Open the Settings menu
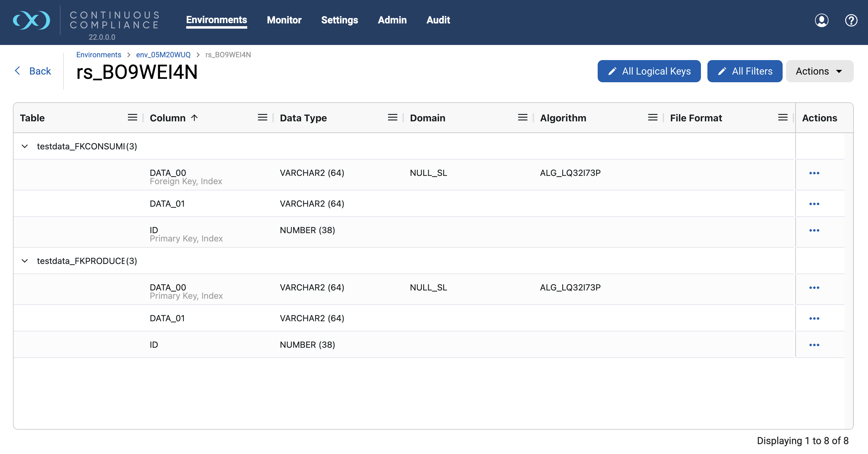Viewport: 868px width, 454px height. point(339,20)
